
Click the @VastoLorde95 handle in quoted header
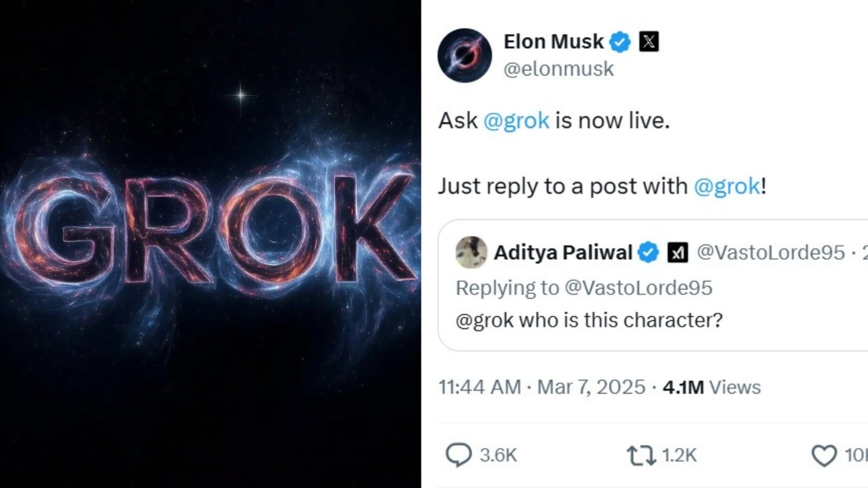click(770, 252)
